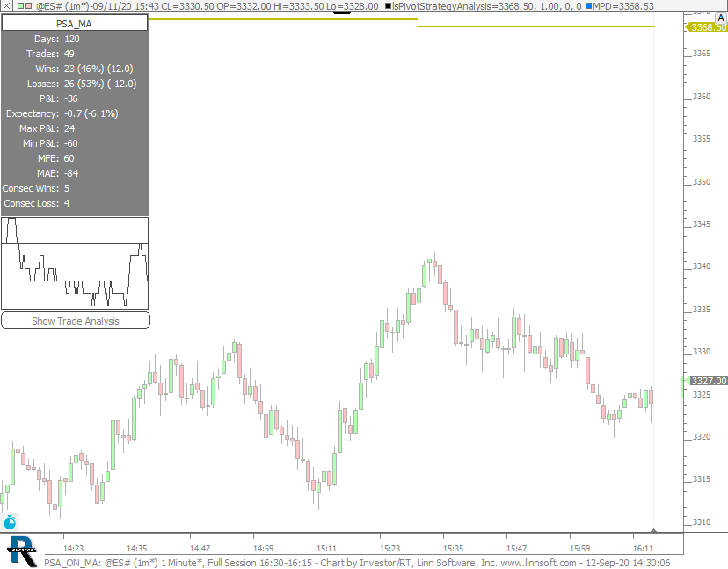Click the 15:23 time axis label

click(389, 548)
